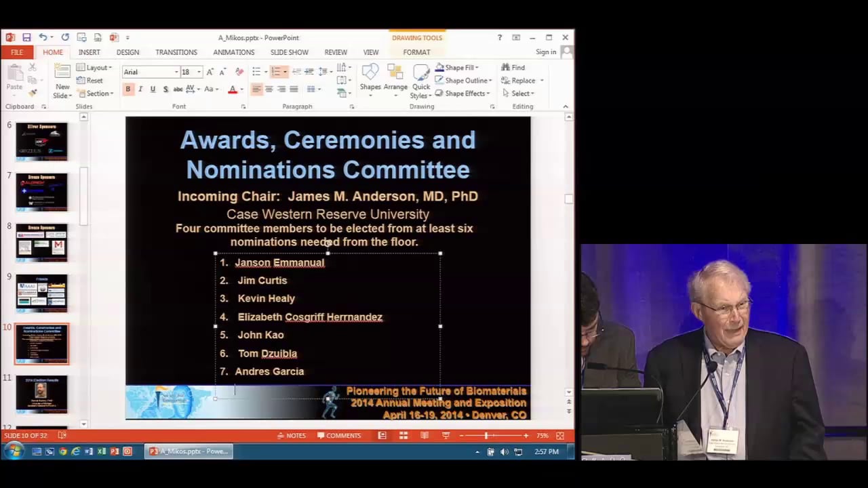
Task: Open the Shapes gallery
Action: point(370,81)
